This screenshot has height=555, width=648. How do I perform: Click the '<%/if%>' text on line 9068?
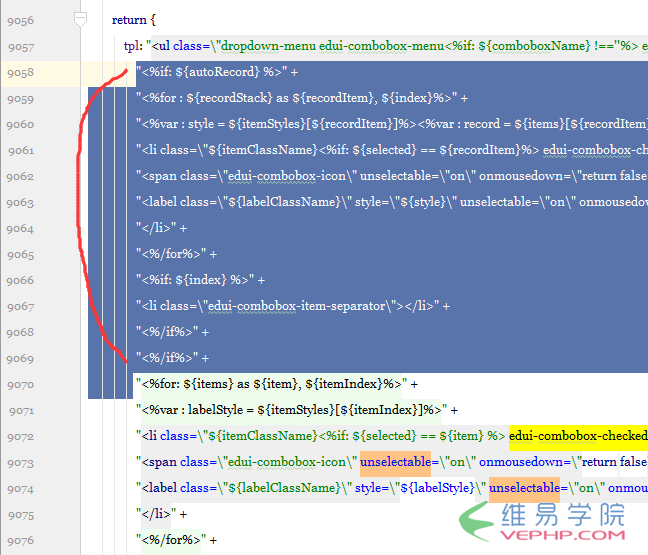tap(167, 332)
